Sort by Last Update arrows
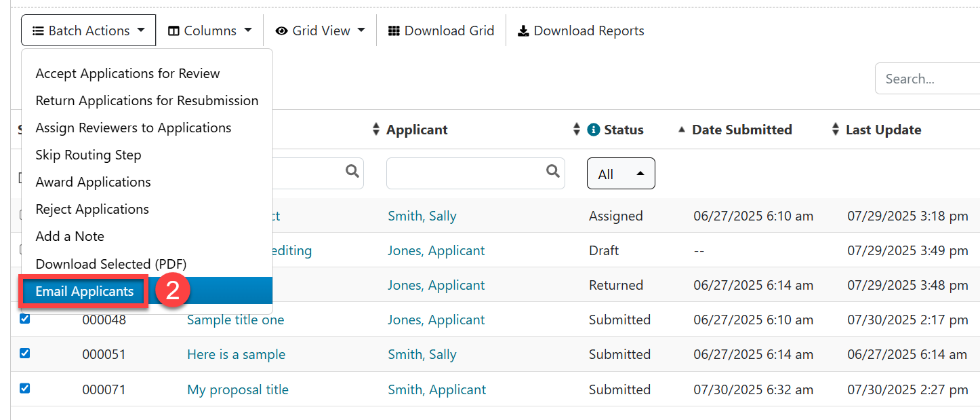Screen dimensions: 980x420 pos(836,130)
